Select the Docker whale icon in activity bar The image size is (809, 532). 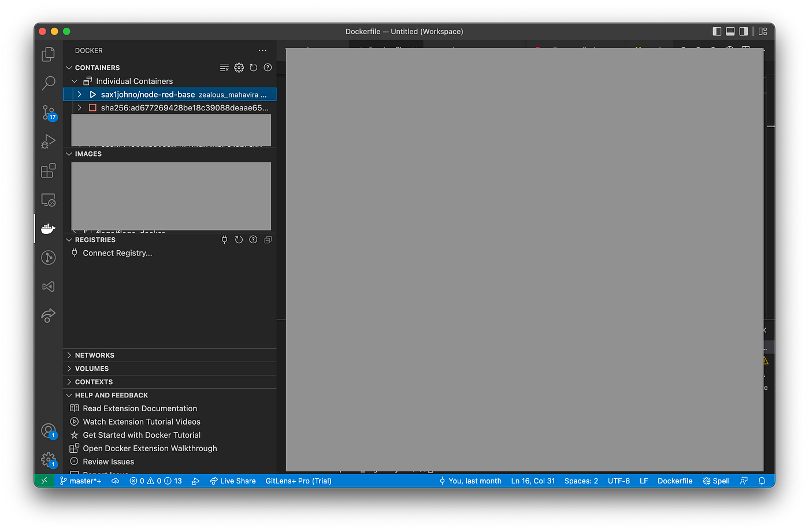pos(49,229)
